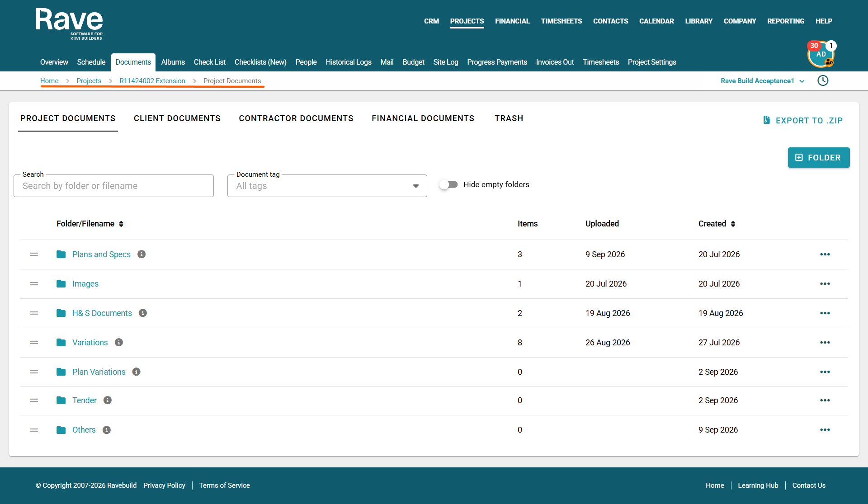The height and width of the screenshot is (504, 868).
Task: Open the Document tag dropdown
Action: coord(327,186)
